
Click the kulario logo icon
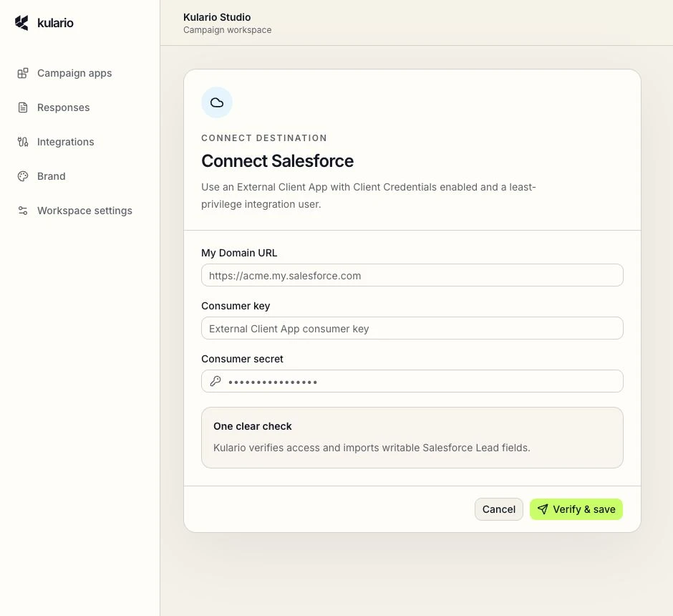21,23
